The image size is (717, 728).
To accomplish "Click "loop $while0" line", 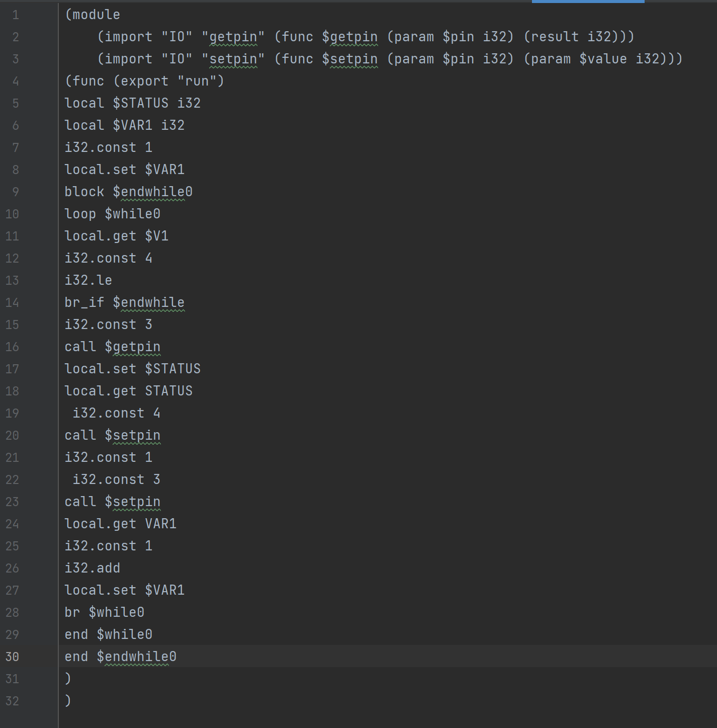I will (x=113, y=214).
